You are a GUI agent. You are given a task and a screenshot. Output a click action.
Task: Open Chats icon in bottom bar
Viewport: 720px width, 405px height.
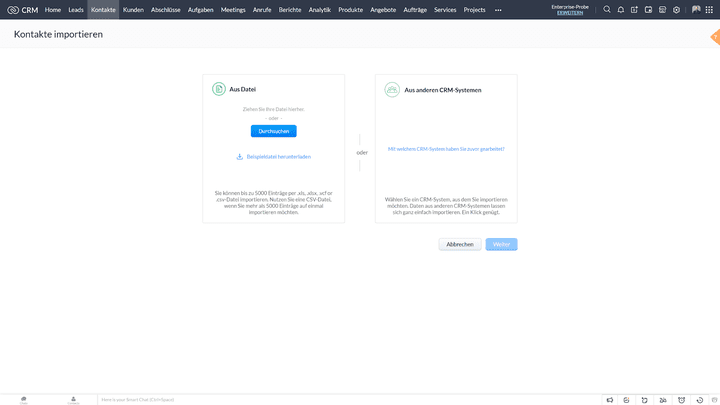pos(24,399)
